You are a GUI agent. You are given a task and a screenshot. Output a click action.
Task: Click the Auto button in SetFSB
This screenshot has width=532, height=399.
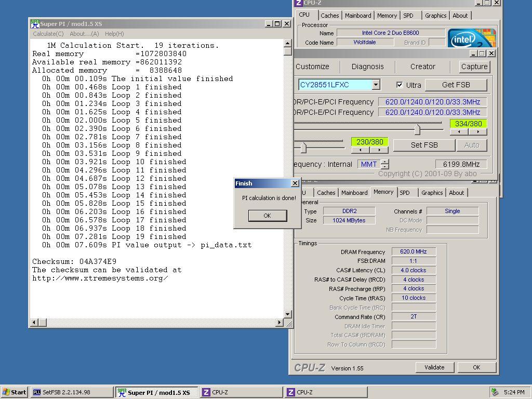[x=472, y=145]
